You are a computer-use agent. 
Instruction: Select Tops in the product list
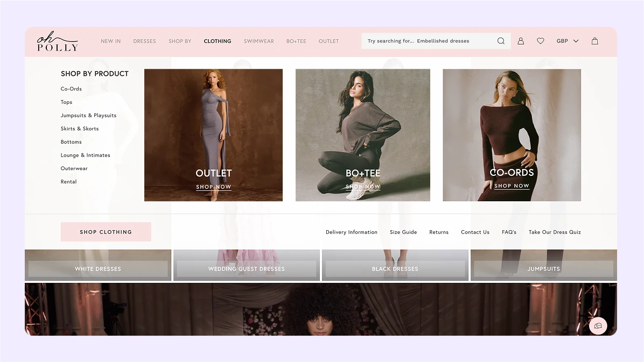[x=67, y=102]
